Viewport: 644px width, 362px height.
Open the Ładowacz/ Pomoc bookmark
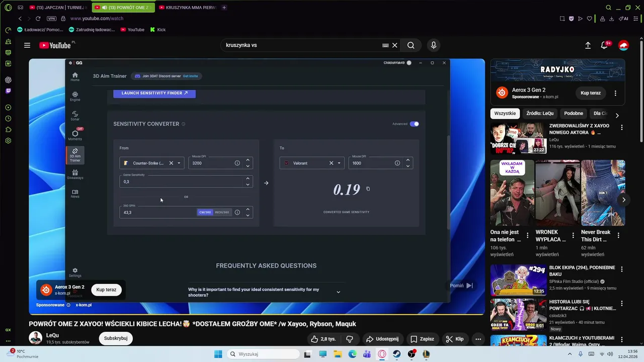coord(40,30)
